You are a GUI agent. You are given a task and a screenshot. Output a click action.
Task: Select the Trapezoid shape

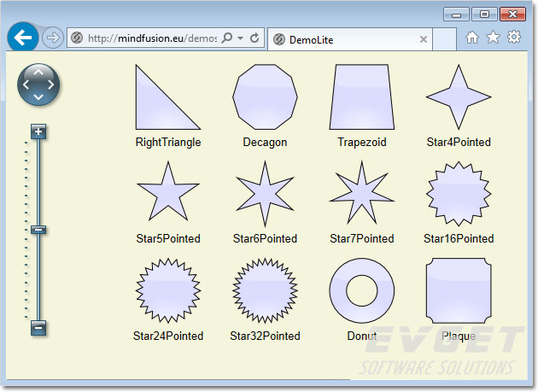pos(361,97)
